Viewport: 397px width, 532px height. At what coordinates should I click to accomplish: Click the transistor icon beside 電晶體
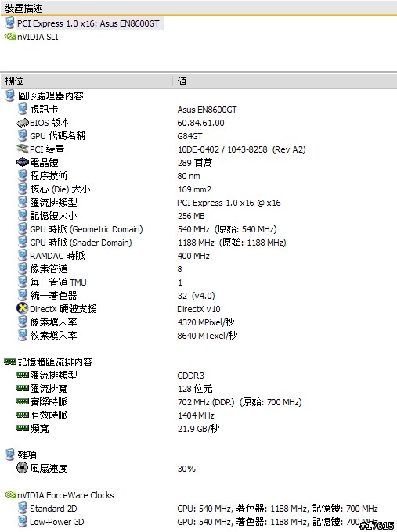click(23, 162)
